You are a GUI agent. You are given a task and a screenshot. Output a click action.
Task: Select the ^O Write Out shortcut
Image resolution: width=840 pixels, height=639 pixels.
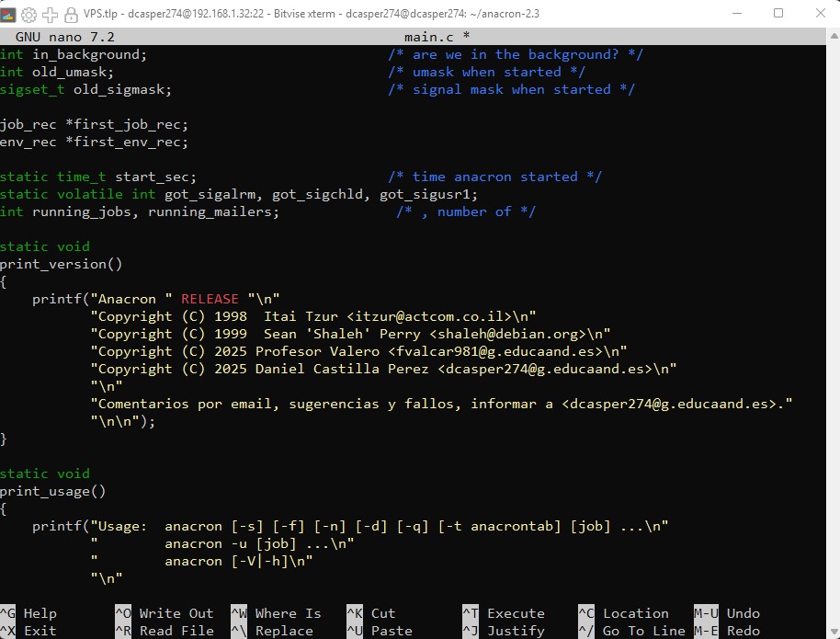pos(164,613)
